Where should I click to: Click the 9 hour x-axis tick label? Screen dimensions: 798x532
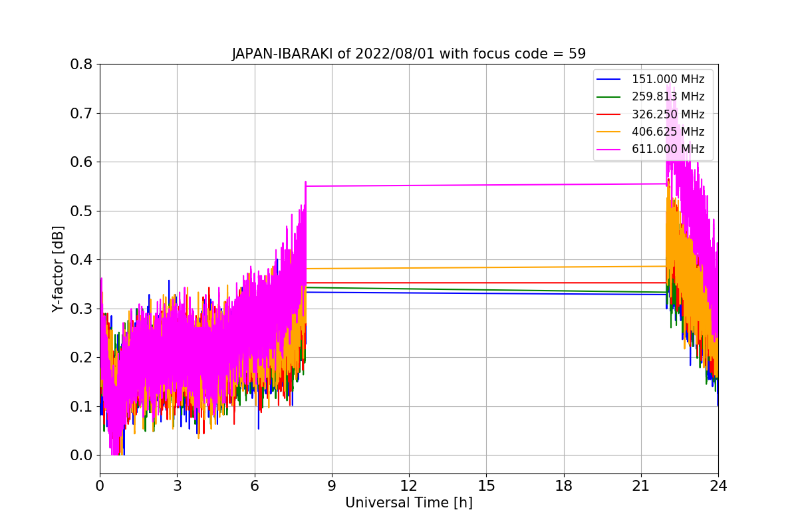pos(332,485)
